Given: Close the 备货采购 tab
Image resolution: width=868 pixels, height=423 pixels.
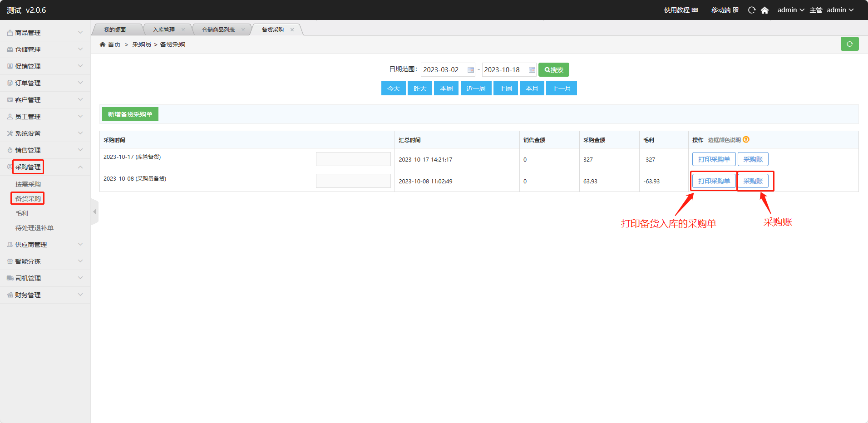Looking at the screenshot, I should point(292,30).
